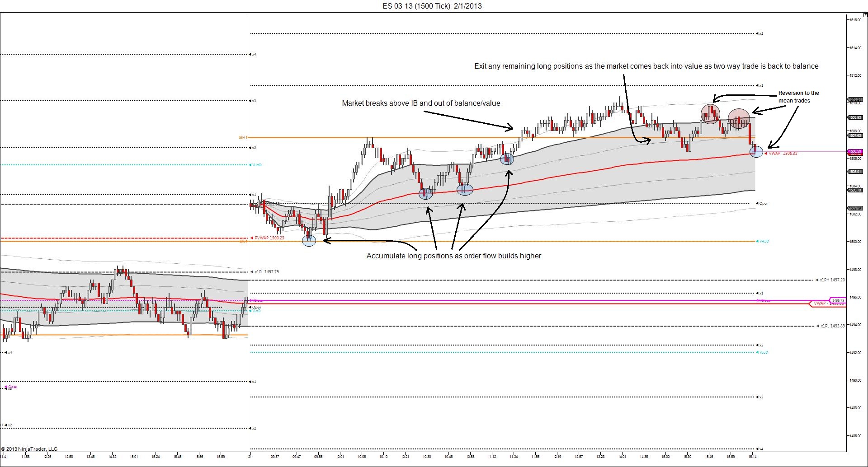This screenshot has height=467, width=868.
Task: Click the 2/1 date label on time axis
Action: coord(250,457)
